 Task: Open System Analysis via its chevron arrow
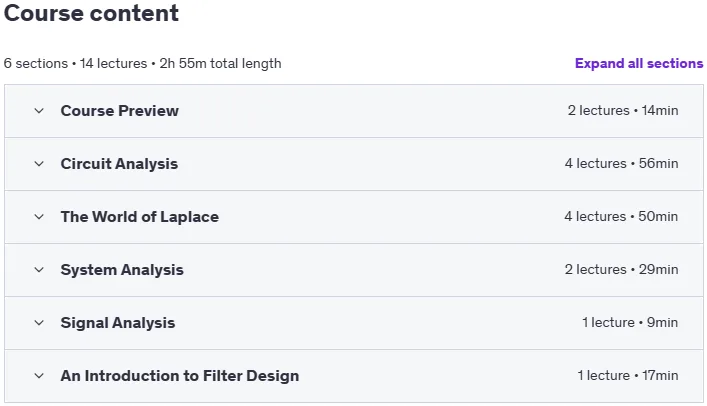point(39,270)
